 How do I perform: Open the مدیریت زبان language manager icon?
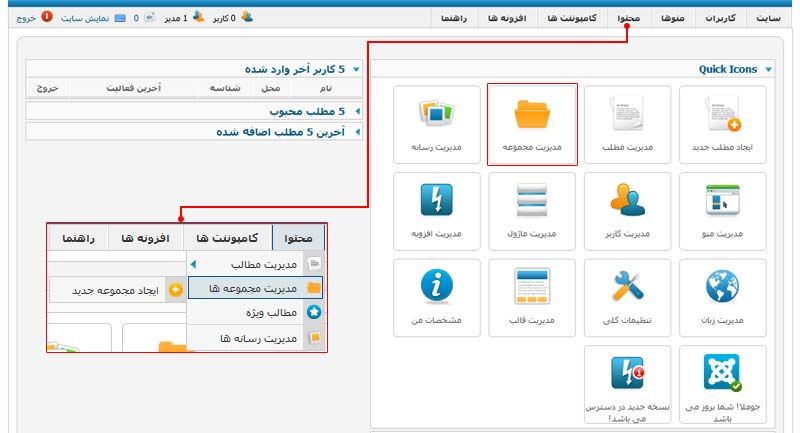coord(722,297)
